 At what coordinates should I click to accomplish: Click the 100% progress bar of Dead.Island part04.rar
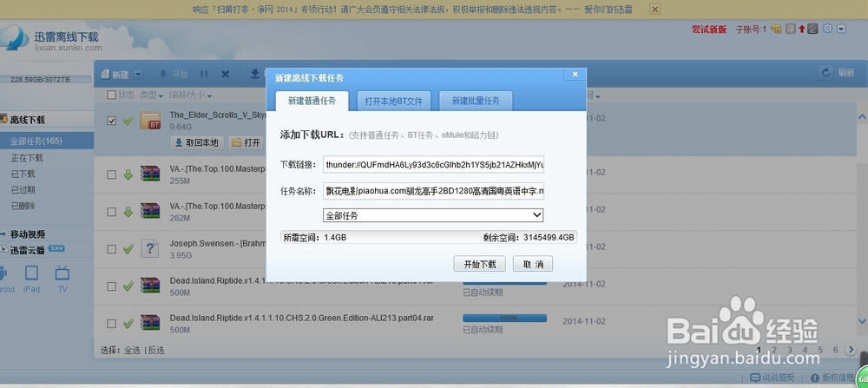pos(504,319)
